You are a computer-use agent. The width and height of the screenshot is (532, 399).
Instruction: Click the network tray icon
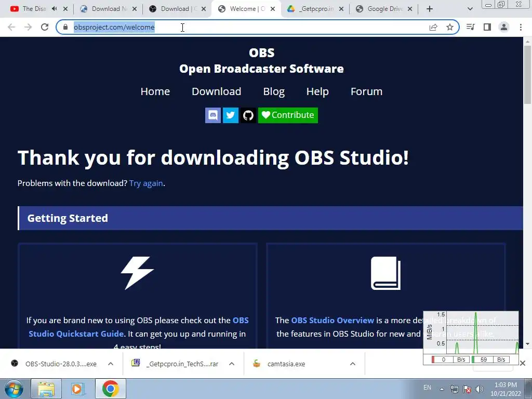454,389
